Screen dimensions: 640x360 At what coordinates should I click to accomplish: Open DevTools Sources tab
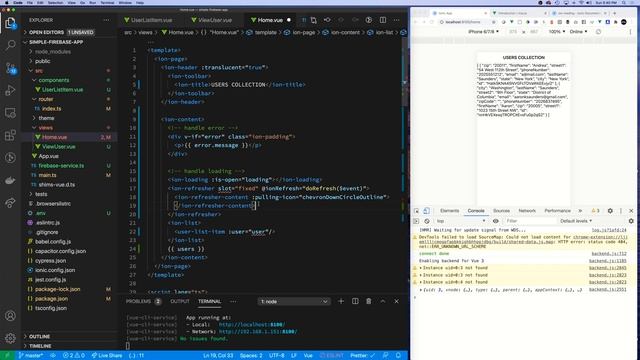coord(501,211)
